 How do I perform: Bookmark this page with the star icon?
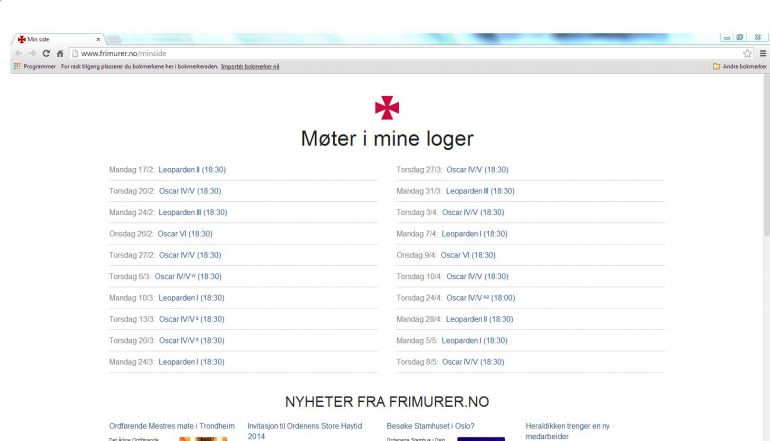pyautogui.click(x=747, y=54)
